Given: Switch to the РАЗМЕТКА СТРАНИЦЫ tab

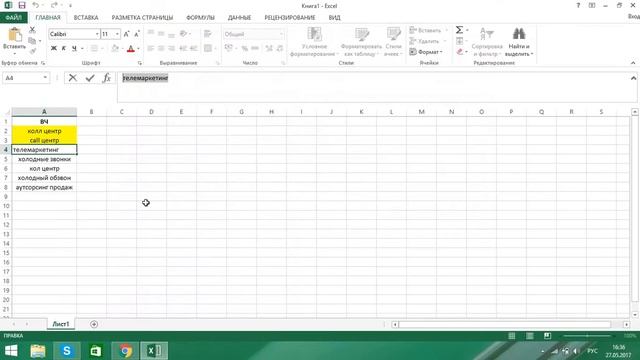Looking at the screenshot, I should 142,18.
